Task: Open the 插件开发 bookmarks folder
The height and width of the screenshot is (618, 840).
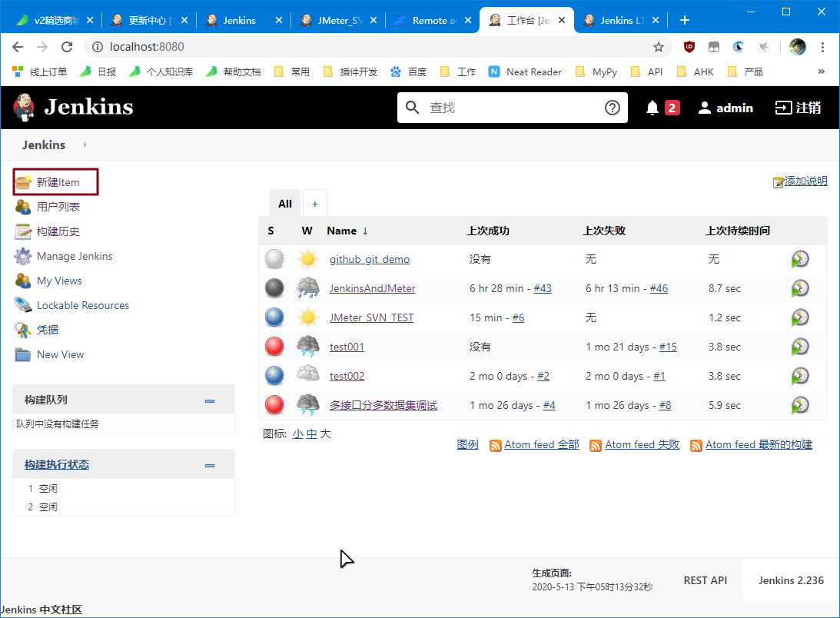Action: (x=350, y=71)
